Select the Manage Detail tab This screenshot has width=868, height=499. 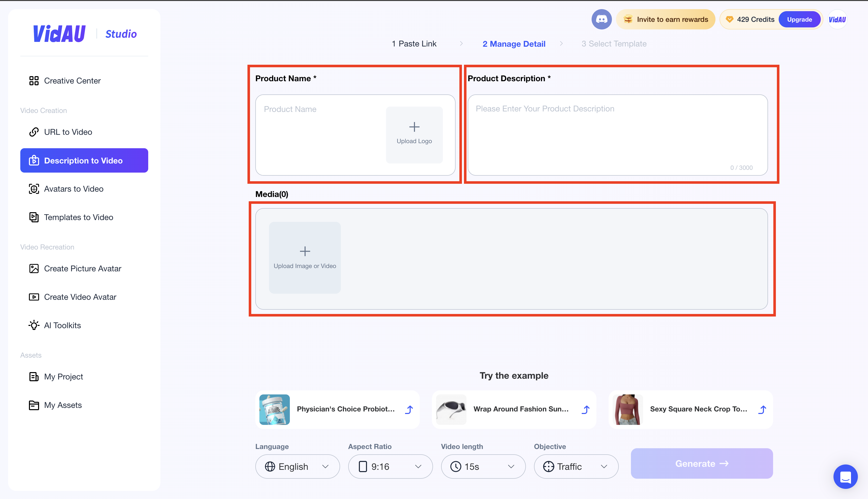tap(514, 43)
